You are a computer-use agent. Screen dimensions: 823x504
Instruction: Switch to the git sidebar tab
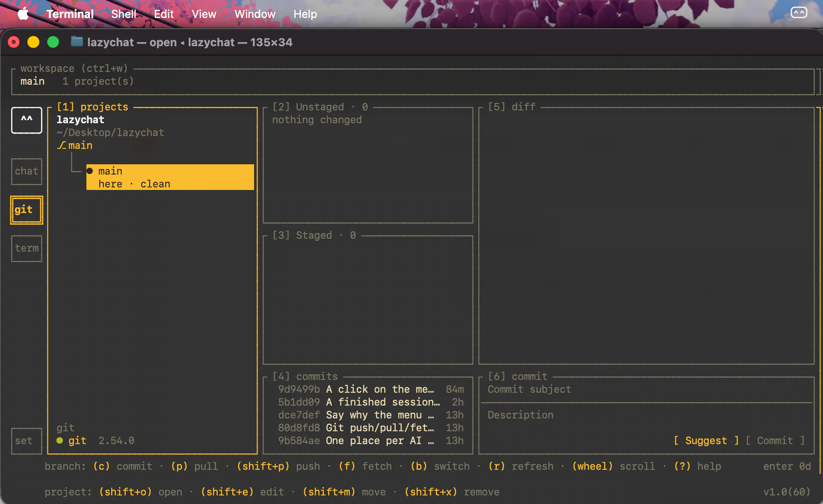point(27,210)
